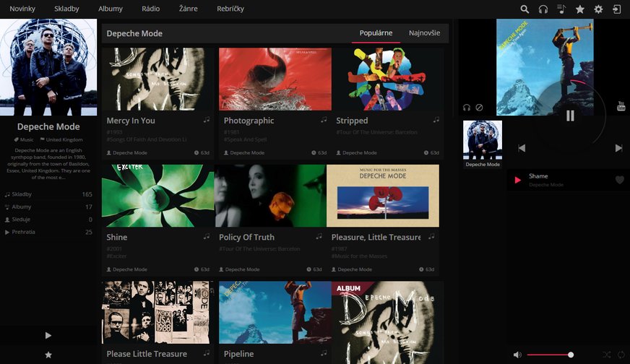This screenshot has width=630, height=364.
Task: Open the Žánre menu
Action: 188,9
